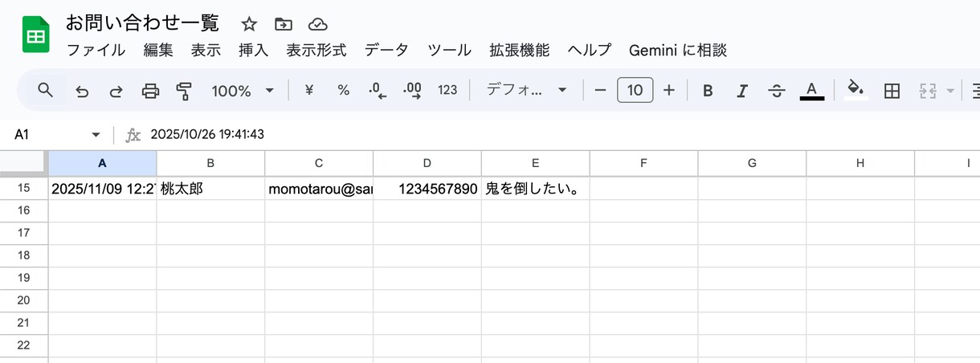Screen dimensions: 980x363
Task: Open the search menus magnifier tool
Action: tap(46, 90)
